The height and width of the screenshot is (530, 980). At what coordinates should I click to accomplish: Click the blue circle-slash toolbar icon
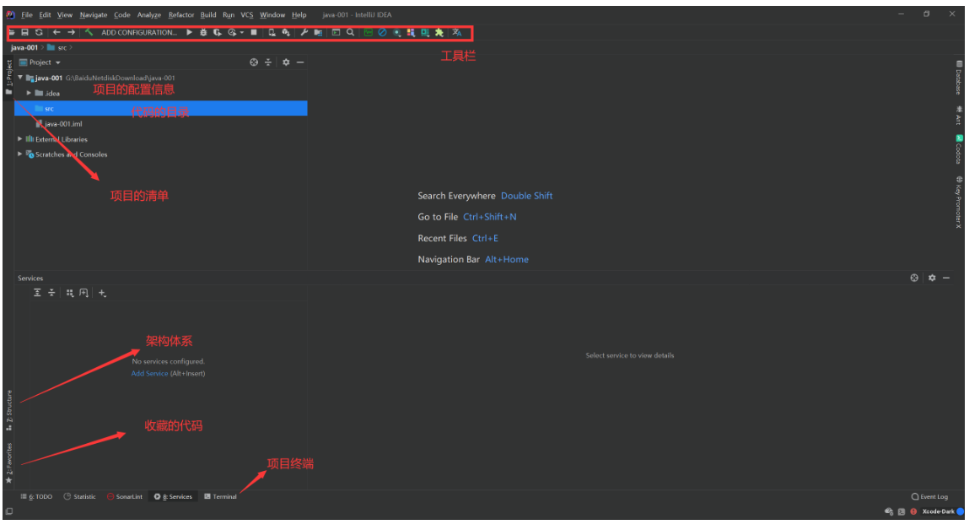tap(383, 32)
